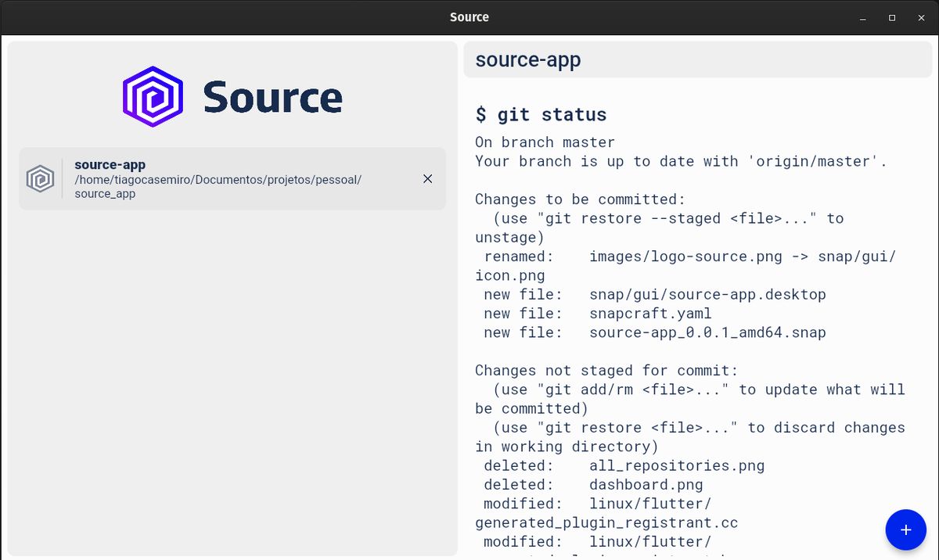Click the 'git status' command heading
The width and height of the screenshot is (939, 560).
[x=541, y=114]
